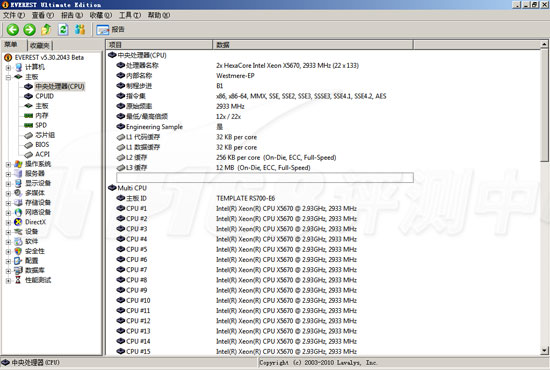Open the 工具 menu
The width and height of the screenshot is (550, 370).
tap(130, 15)
